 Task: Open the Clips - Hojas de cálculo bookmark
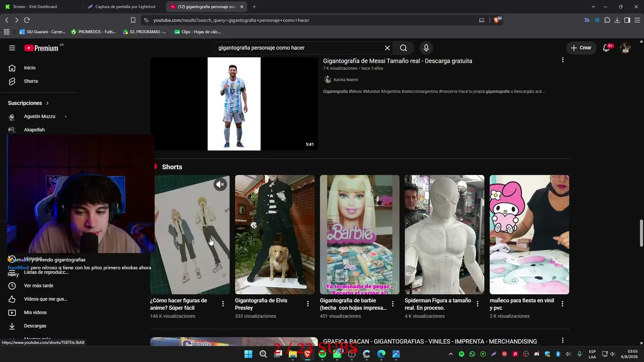(197, 32)
